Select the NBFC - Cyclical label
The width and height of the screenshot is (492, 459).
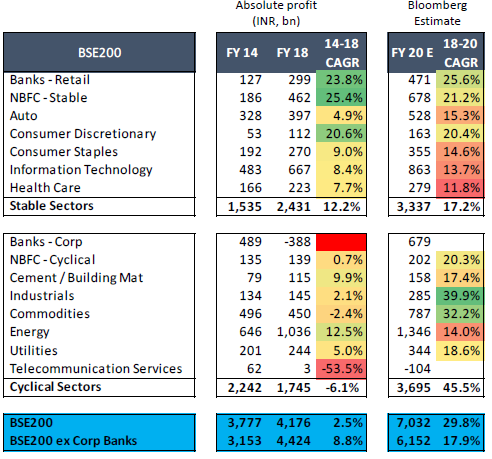pos(53,260)
